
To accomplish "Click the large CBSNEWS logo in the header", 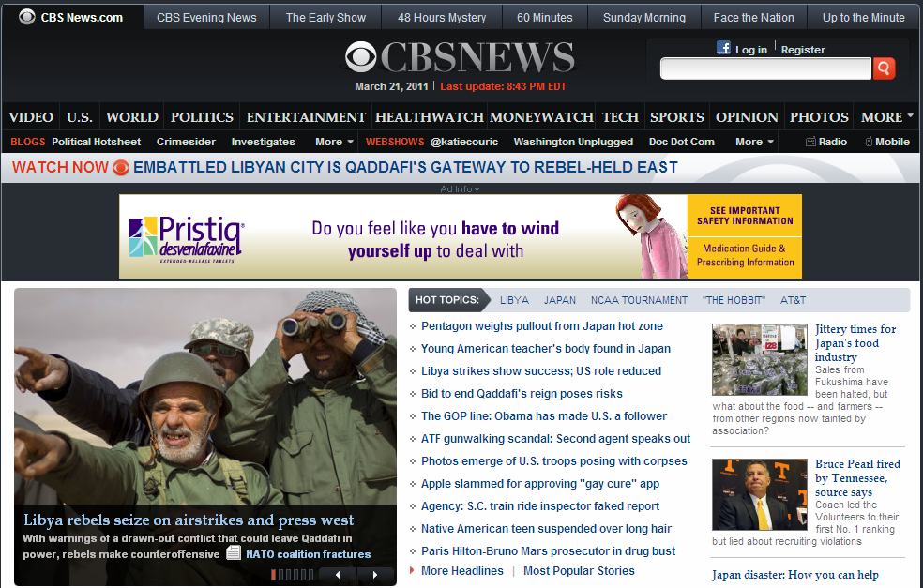I will click(x=461, y=57).
